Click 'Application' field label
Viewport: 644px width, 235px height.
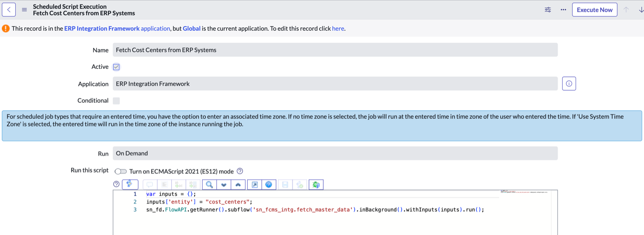click(x=93, y=84)
